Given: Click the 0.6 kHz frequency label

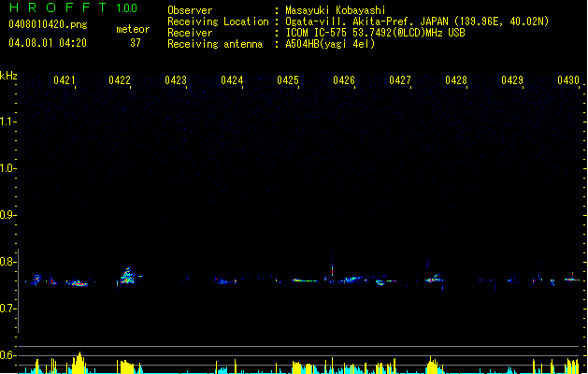Looking at the screenshot, I should click(x=7, y=355).
